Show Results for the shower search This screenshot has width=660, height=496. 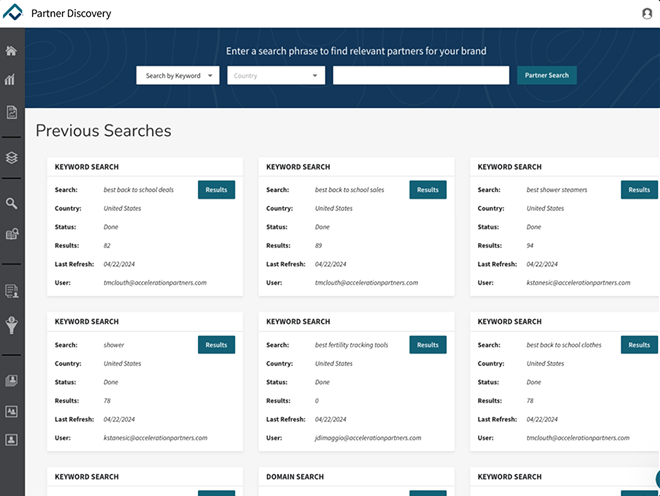pos(216,345)
